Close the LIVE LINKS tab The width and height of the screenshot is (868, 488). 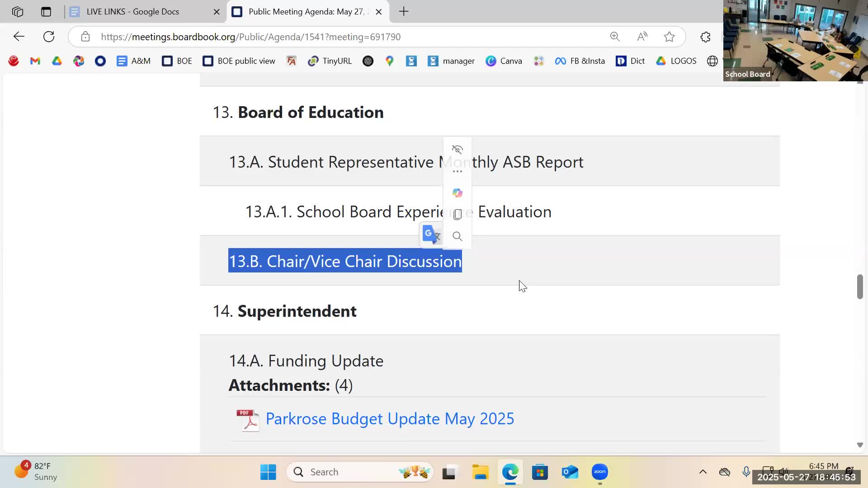pyautogui.click(x=217, y=12)
